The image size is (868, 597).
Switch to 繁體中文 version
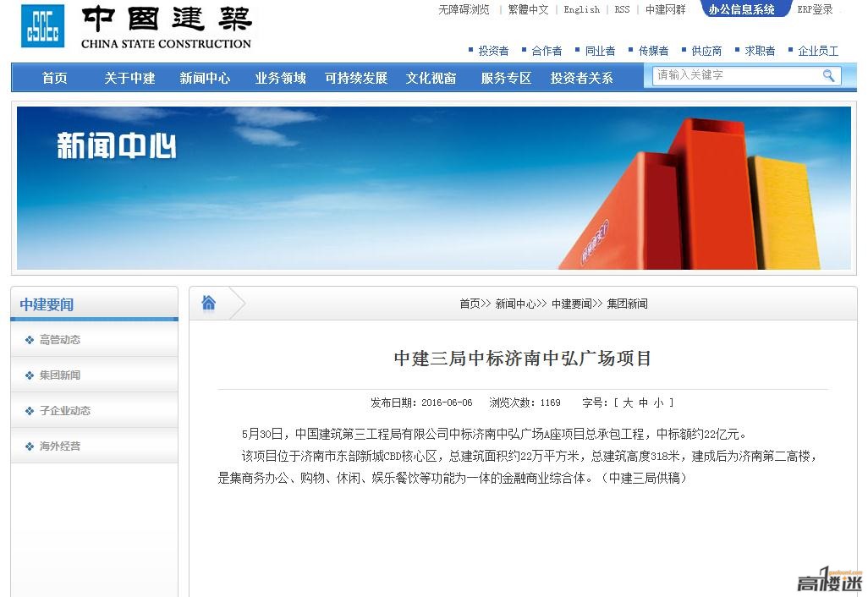[x=528, y=9]
